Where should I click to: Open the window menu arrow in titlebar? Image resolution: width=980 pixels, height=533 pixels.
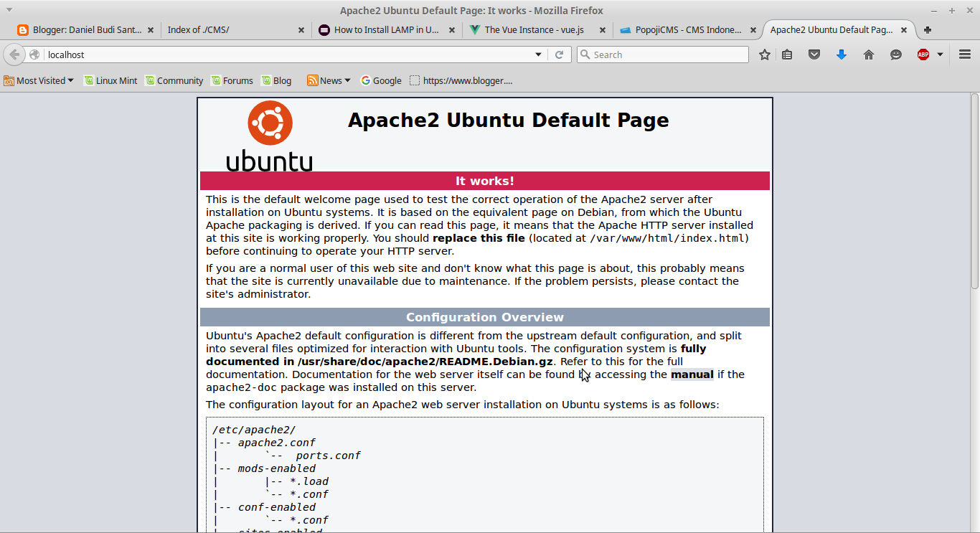coord(9,10)
